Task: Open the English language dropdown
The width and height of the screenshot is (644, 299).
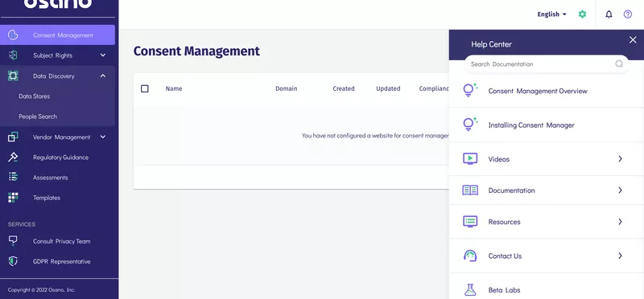Action: 551,14
